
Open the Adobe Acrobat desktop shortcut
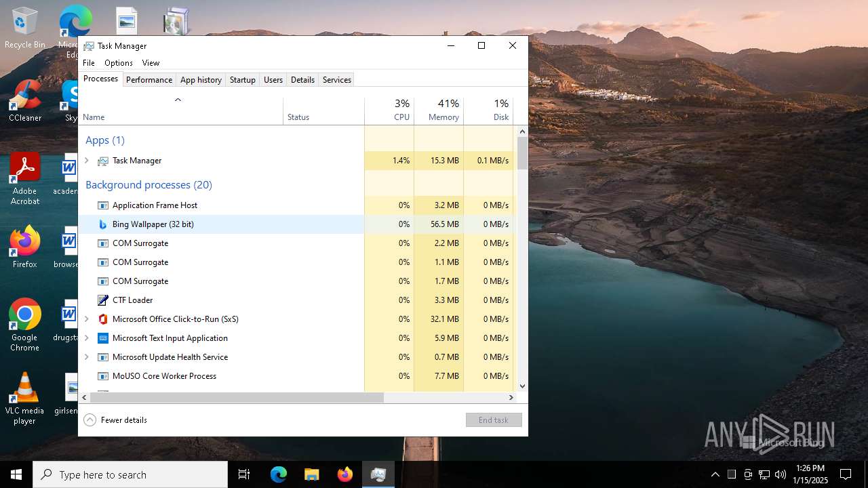click(25, 179)
